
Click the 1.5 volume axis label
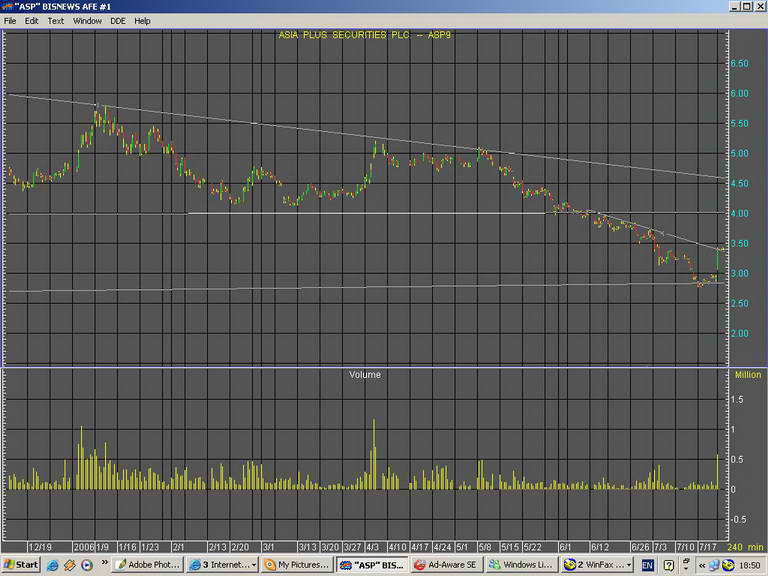tap(737, 400)
